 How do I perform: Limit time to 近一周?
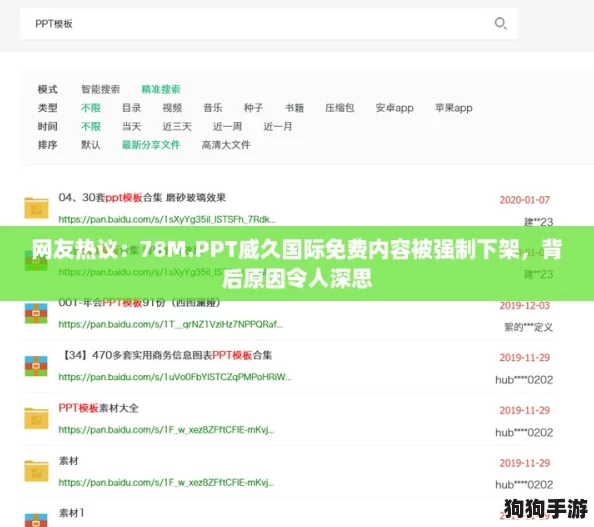pos(227,126)
